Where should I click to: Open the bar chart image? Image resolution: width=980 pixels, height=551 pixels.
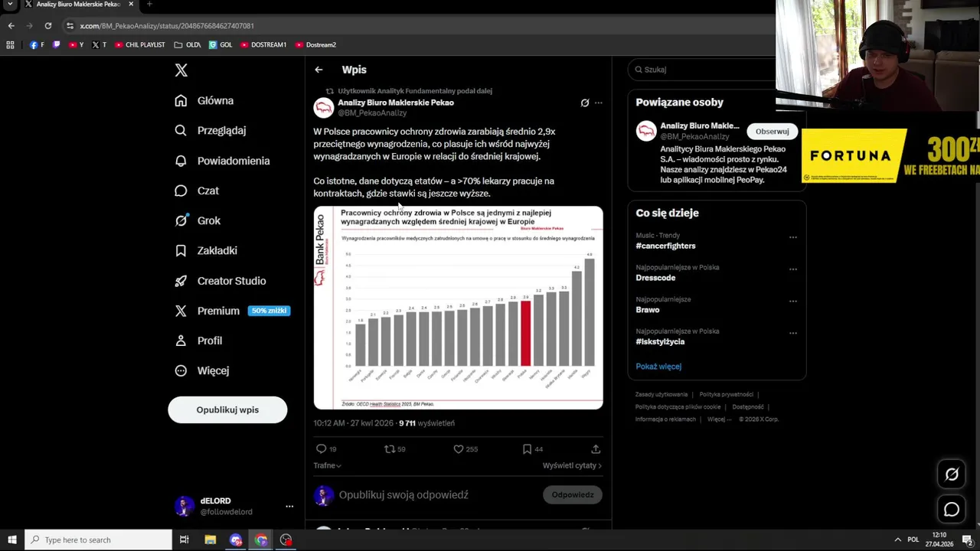[458, 308]
